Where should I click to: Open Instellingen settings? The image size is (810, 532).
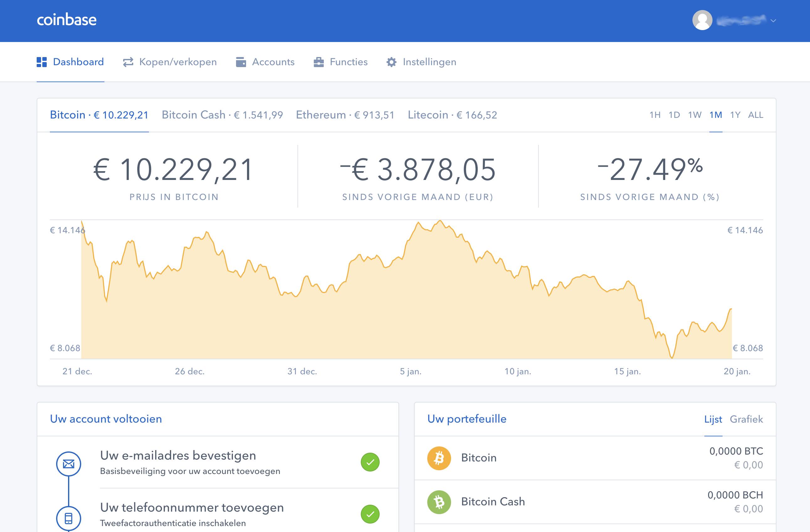[421, 62]
